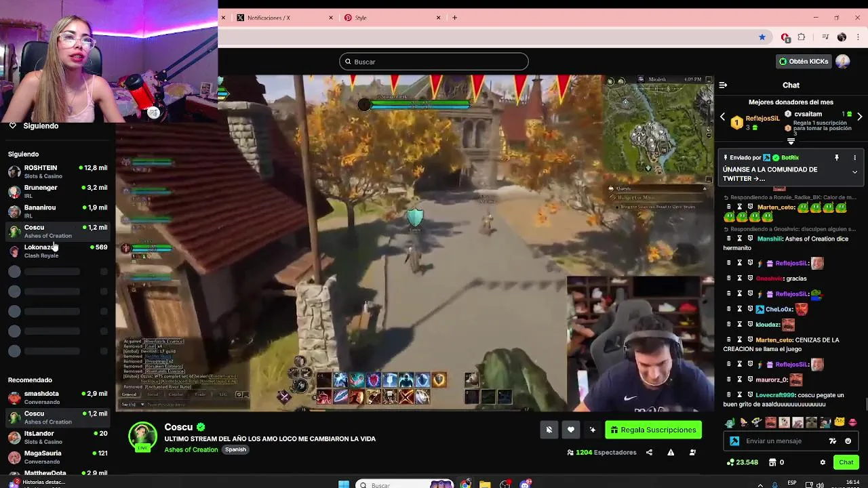Image resolution: width=868 pixels, height=488 pixels.
Task: Click the Obtén KICKs button
Action: tap(804, 62)
